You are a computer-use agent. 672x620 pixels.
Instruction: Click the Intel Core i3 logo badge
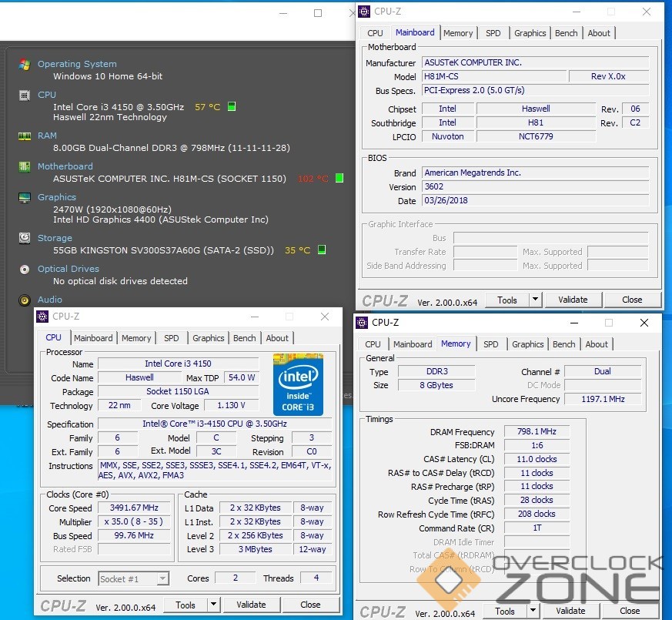coord(298,384)
